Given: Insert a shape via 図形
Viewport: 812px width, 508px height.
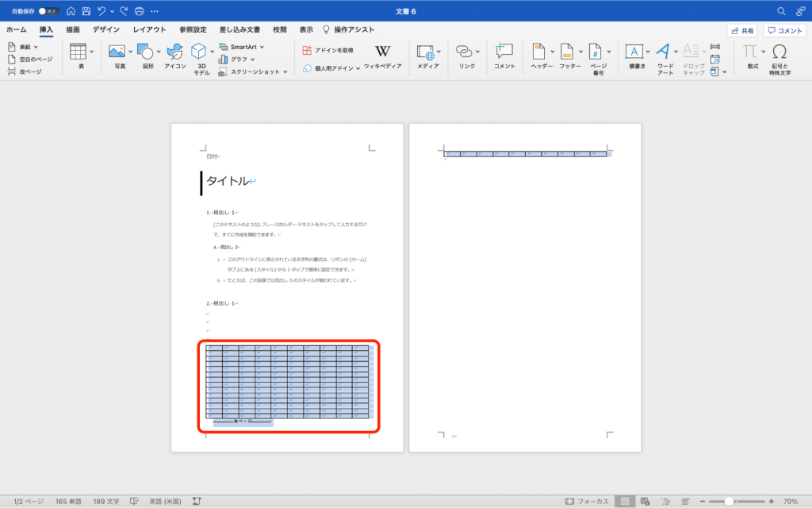Looking at the screenshot, I should click(x=146, y=52).
